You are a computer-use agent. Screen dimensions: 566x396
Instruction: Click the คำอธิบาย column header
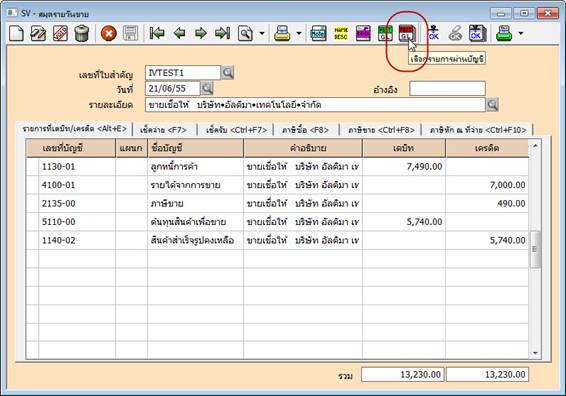tap(303, 148)
